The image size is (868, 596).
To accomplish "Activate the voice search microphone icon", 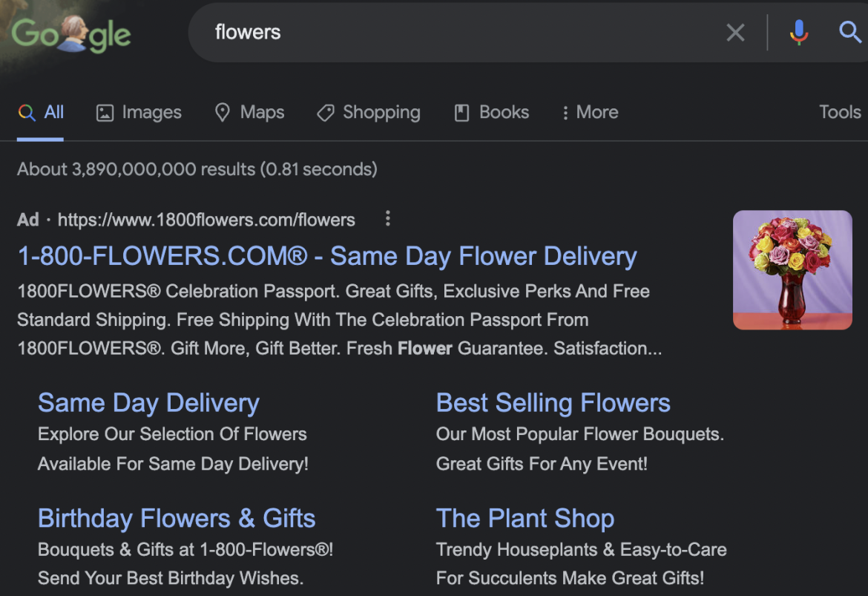I will pos(798,32).
